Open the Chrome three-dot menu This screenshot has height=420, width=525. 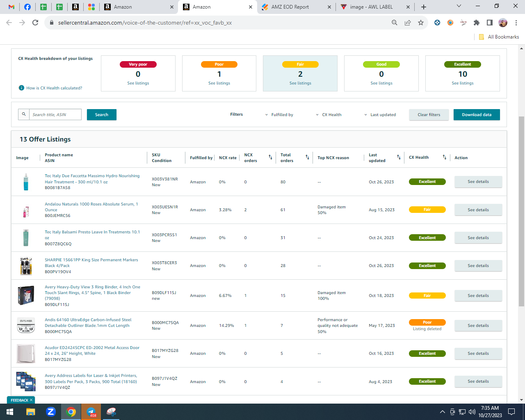[516, 23]
